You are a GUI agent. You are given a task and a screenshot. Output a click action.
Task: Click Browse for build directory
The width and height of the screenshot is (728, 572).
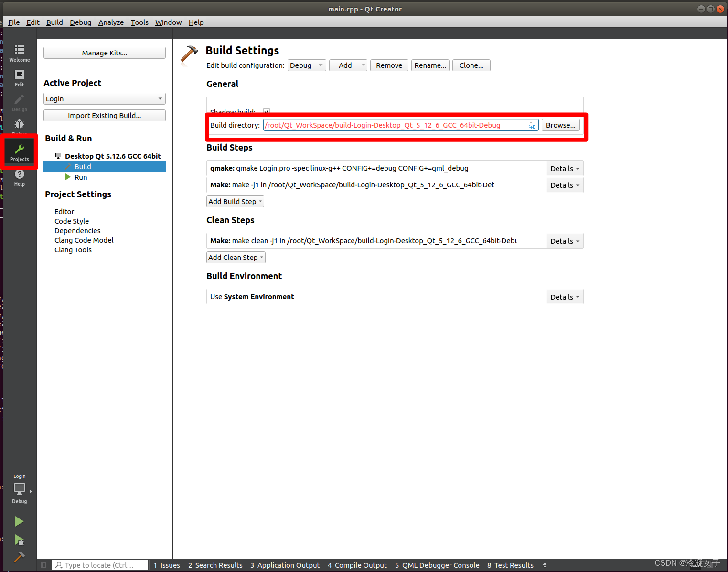pos(560,125)
